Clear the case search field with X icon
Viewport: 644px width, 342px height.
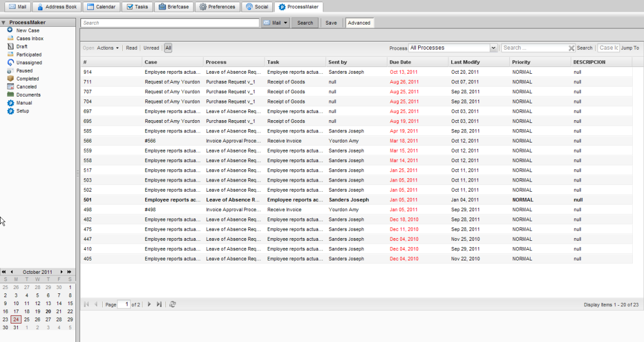coord(571,48)
